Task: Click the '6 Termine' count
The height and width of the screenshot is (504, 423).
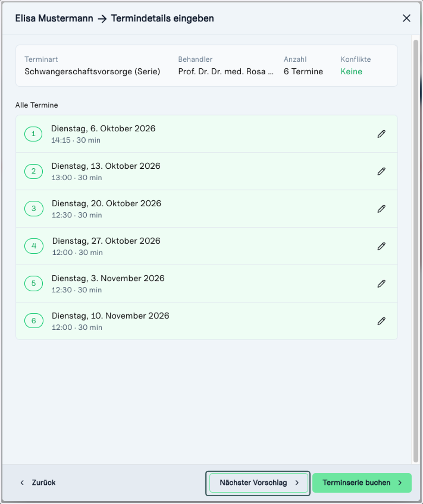Action: click(x=303, y=71)
